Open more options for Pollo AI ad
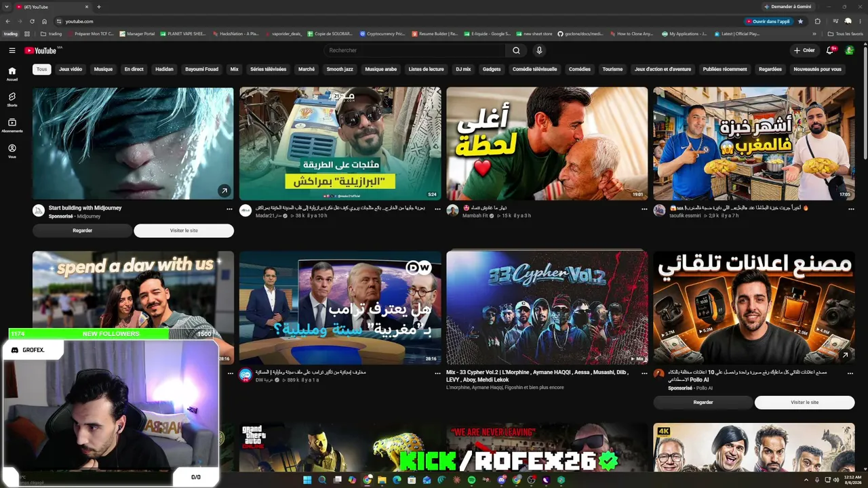The width and height of the screenshot is (868, 488). tap(850, 373)
